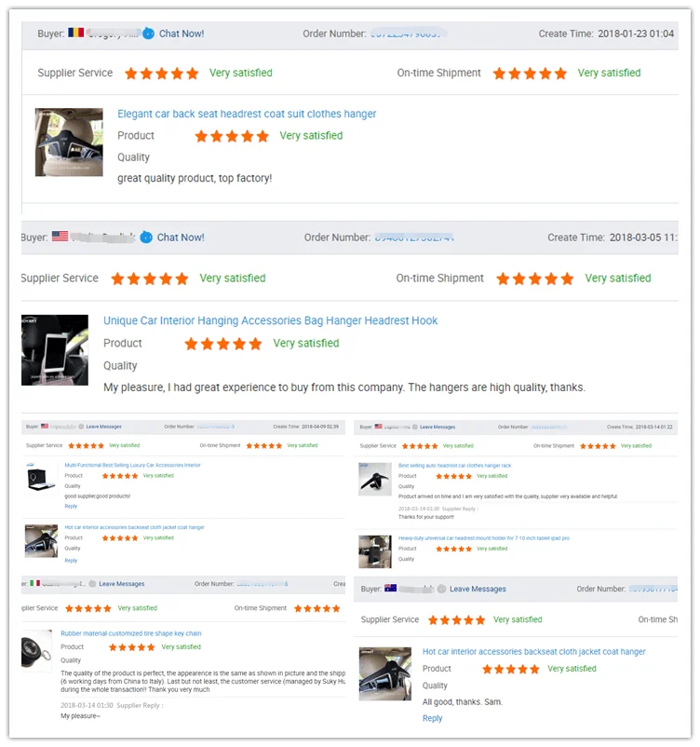700x747 pixels.
Task: Click the Chat Now text in first review
Action: [x=182, y=34]
